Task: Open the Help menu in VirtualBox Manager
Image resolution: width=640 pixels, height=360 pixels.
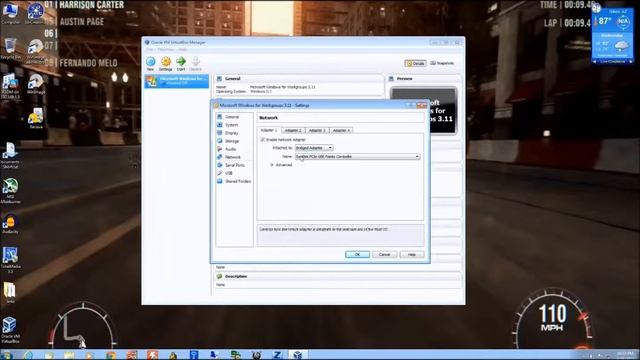Action: 182,49
